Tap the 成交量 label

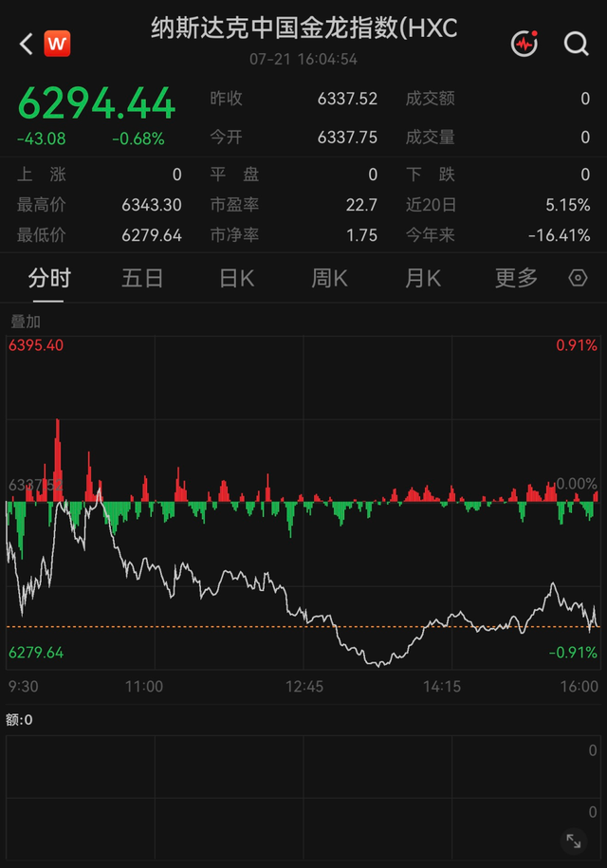tap(430, 137)
